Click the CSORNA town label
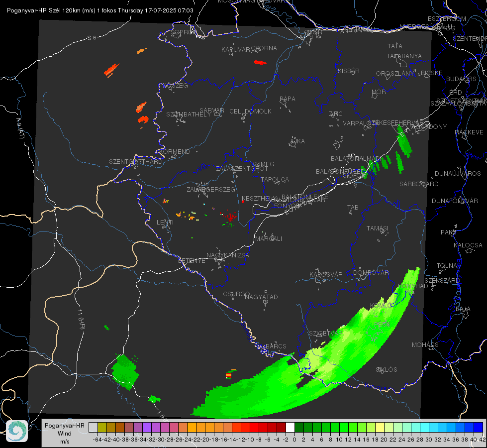The image size is (487, 448). click(264, 48)
